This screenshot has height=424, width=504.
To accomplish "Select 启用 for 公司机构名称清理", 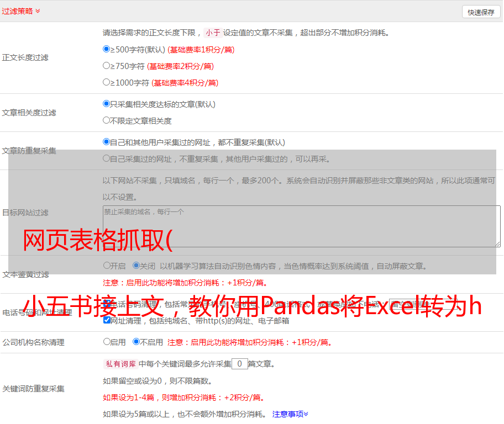I will coord(107,342).
